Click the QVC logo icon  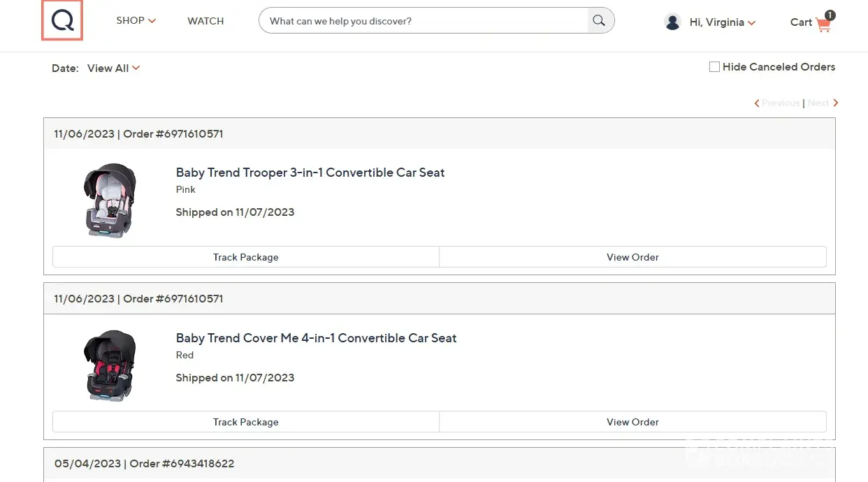point(62,21)
